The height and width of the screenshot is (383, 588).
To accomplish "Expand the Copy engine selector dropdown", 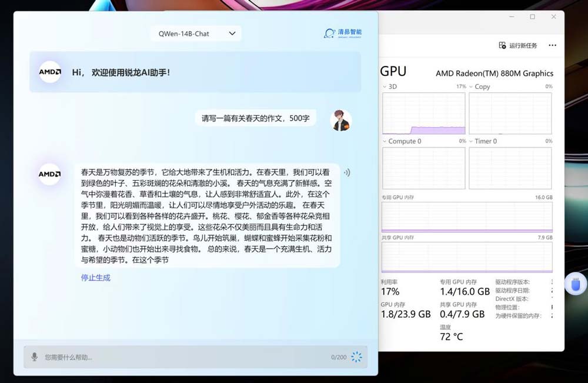I will pos(471,86).
